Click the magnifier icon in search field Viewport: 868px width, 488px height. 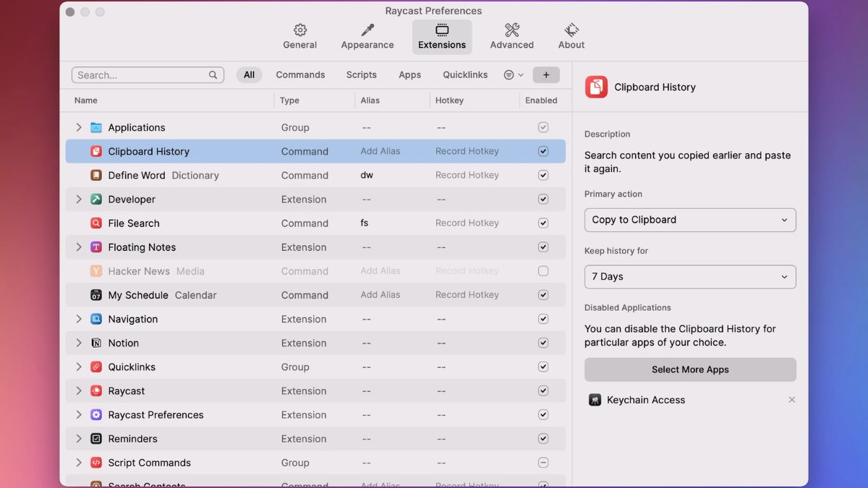point(213,75)
